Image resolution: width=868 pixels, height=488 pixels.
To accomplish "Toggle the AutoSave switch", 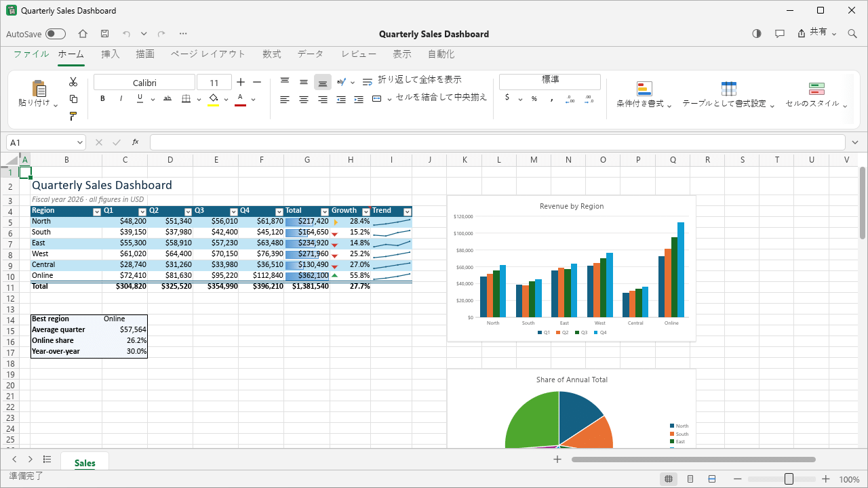I will (x=56, y=34).
